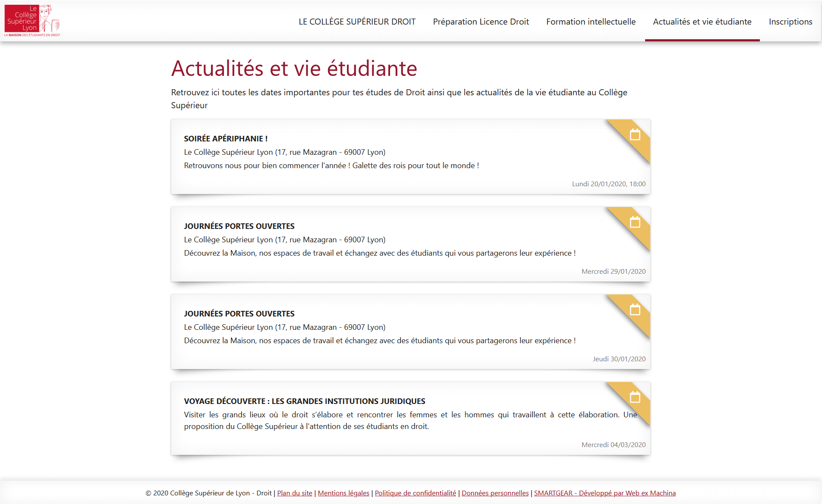Select Actualités et vie étudiante tab
This screenshot has height=504, width=822.
click(x=702, y=22)
